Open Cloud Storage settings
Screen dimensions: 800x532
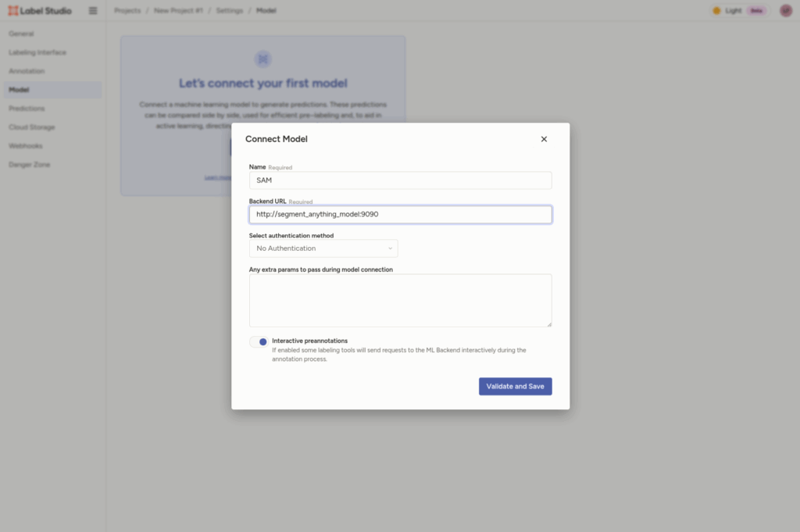(52, 127)
